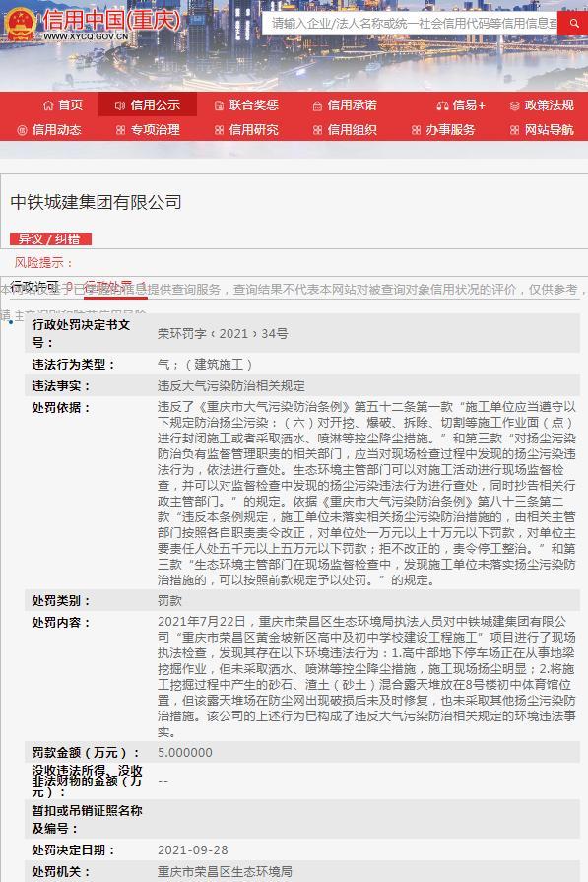Image resolution: width=588 pixels, height=882 pixels.
Task: Click the home icon beside 首页
Action: point(48,105)
